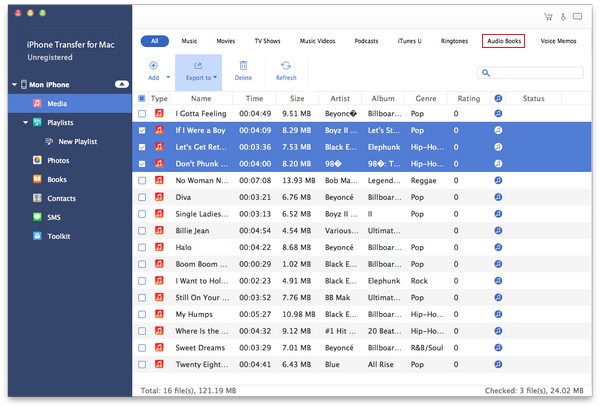The image size is (600, 408).
Task: Open the shopping cart icon
Action: (548, 16)
